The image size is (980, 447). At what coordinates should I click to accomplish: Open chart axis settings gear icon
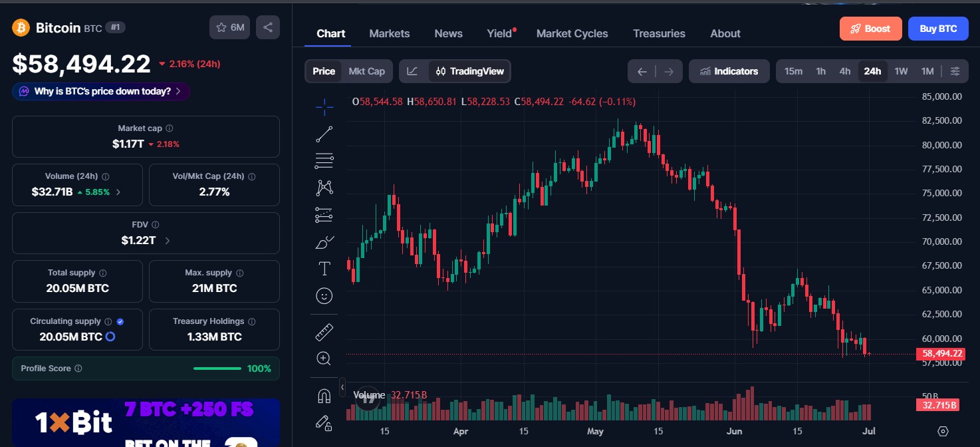[943, 431]
